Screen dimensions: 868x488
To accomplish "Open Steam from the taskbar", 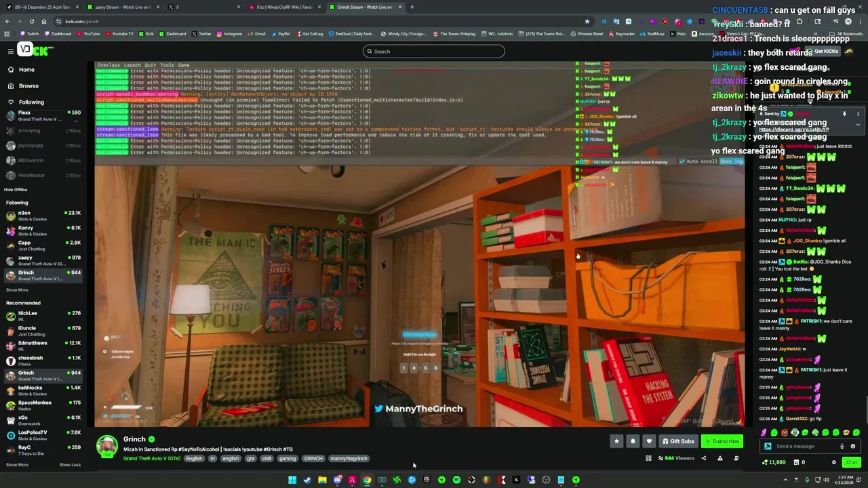I will coord(307,480).
